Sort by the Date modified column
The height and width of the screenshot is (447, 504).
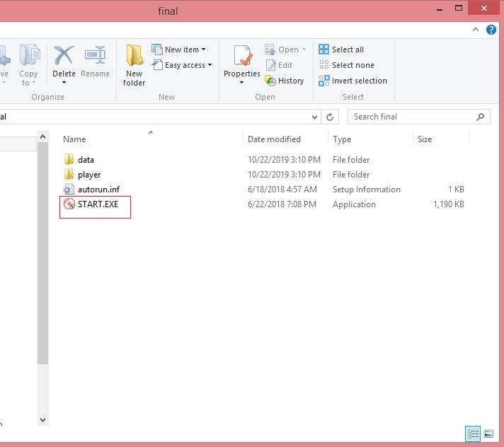point(274,139)
